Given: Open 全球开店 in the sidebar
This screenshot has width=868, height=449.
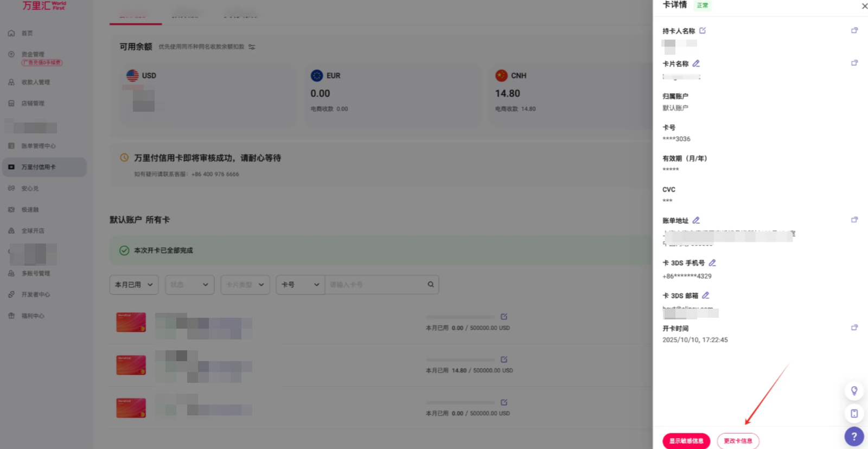Looking at the screenshot, I should [x=33, y=230].
